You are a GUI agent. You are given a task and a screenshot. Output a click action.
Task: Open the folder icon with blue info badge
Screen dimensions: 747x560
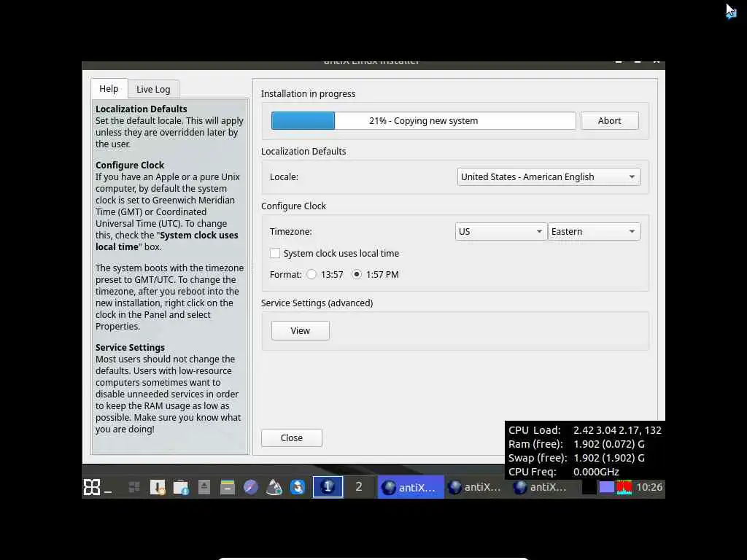click(181, 486)
